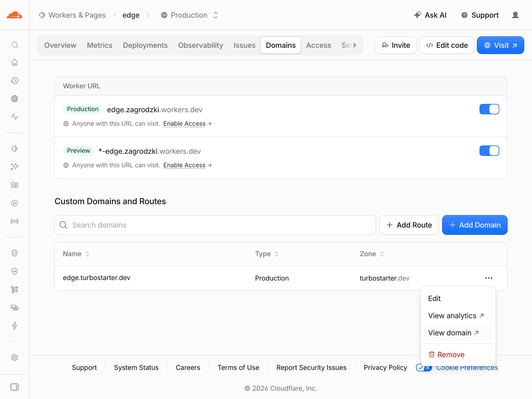Screen dimensions: 532x399
Task: Open the Stream play sidebar icon
Action: (x=15, y=203)
